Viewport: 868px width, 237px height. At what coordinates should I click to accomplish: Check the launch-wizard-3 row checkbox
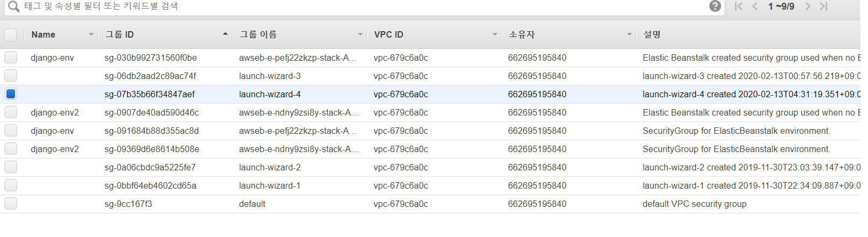tap(11, 76)
